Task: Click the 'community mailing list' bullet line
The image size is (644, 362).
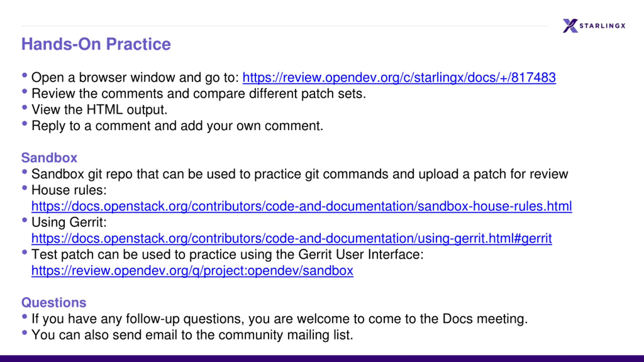Action: pos(192,335)
